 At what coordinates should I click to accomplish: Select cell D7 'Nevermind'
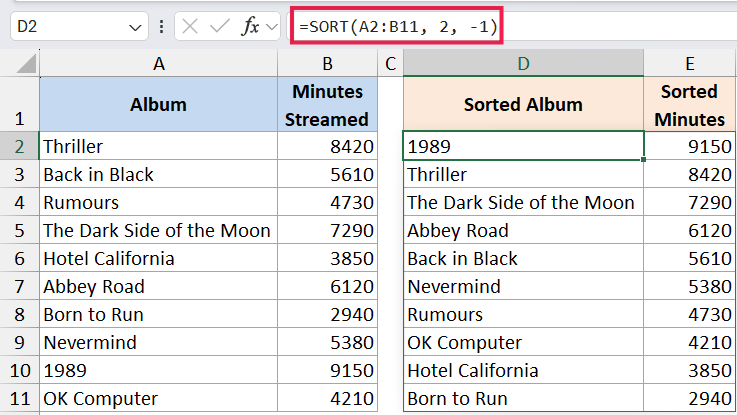click(523, 286)
